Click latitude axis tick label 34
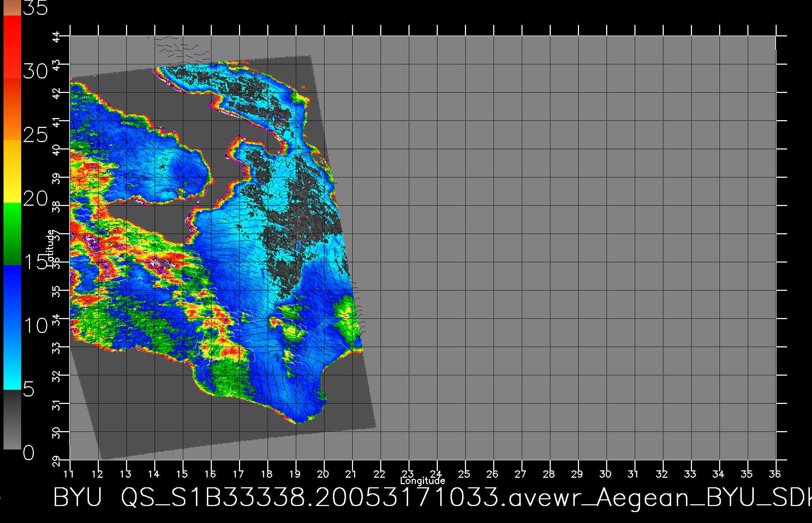The width and height of the screenshot is (812, 523). [57, 319]
